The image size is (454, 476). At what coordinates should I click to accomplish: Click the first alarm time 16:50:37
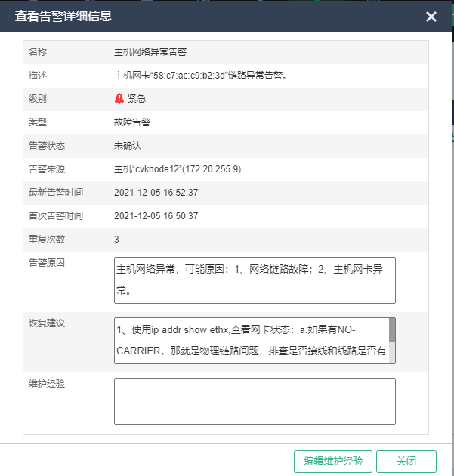[156, 216]
